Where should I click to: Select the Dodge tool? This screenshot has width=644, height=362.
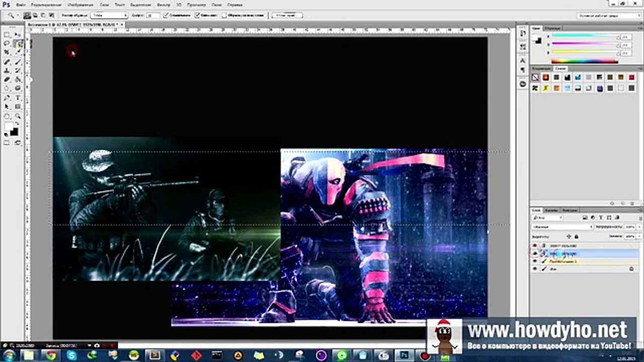click(18, 88)
